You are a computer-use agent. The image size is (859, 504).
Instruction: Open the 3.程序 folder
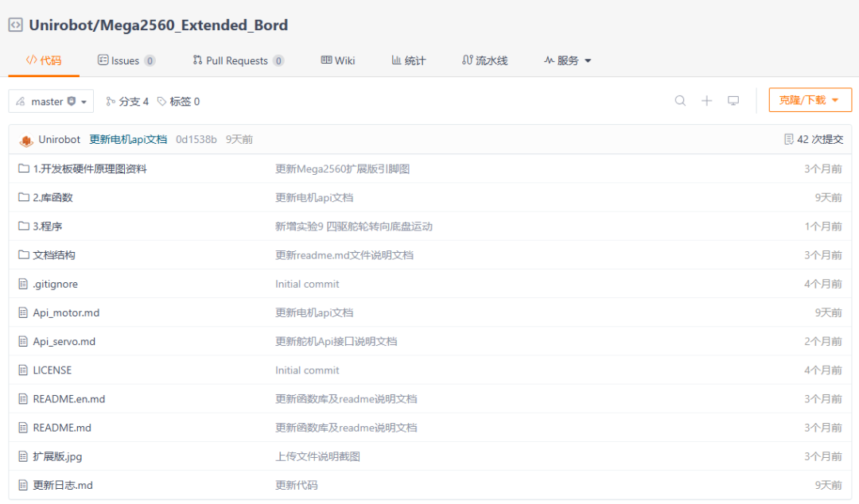click(x=47, y=227)
